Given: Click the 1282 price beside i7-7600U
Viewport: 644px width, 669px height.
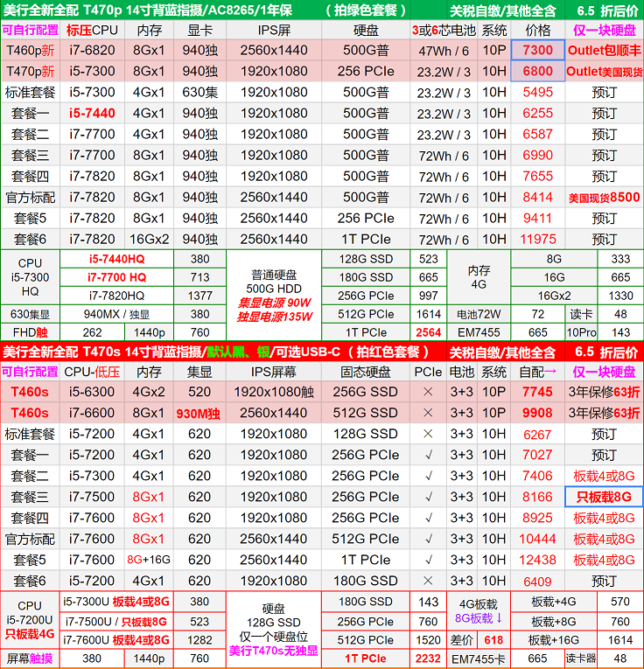Looking at the screenshot, I should click(x=199, y=640).
